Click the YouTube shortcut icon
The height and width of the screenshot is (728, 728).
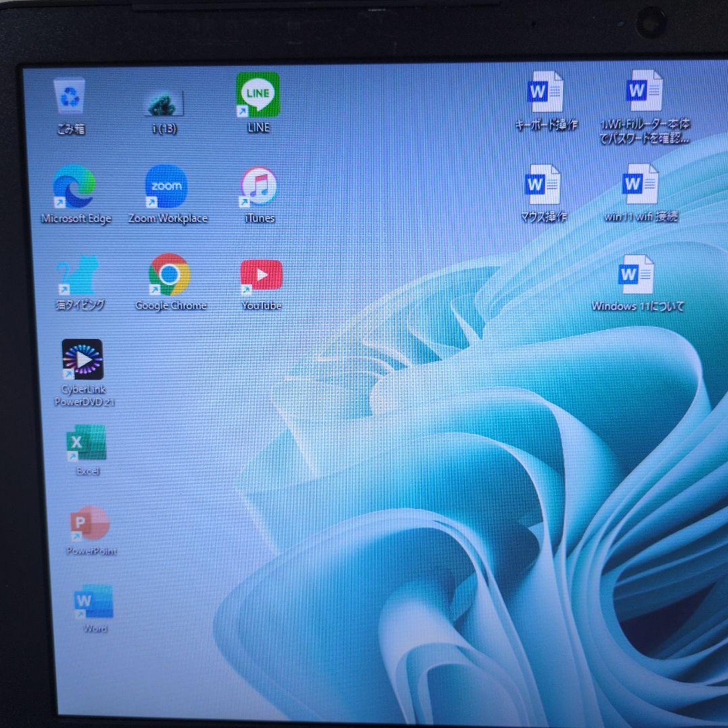(262, 276)
